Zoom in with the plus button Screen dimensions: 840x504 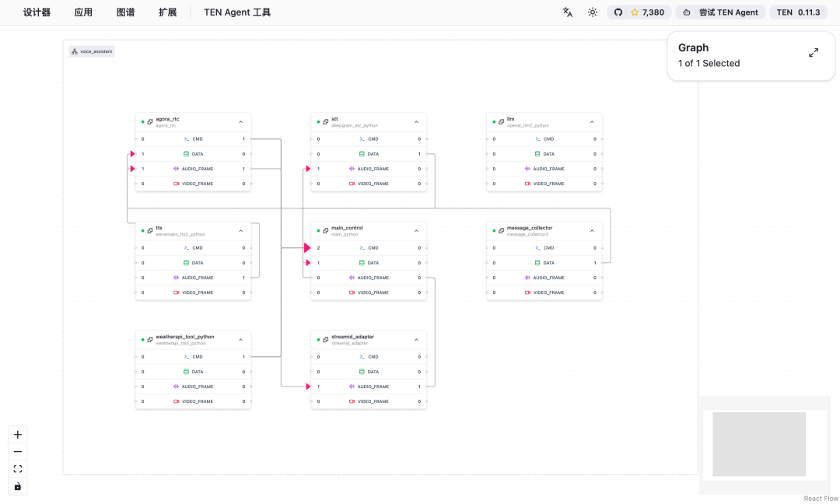point(18,435)
